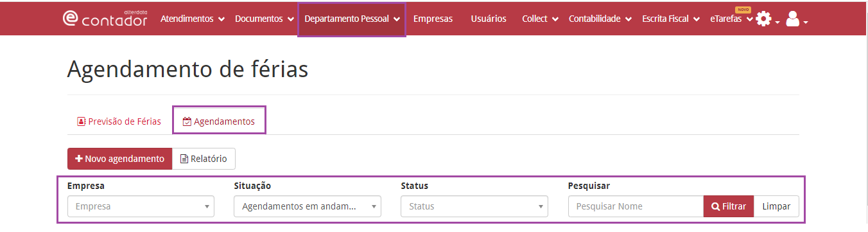Open the Situação dropdown

coord(308,206)
